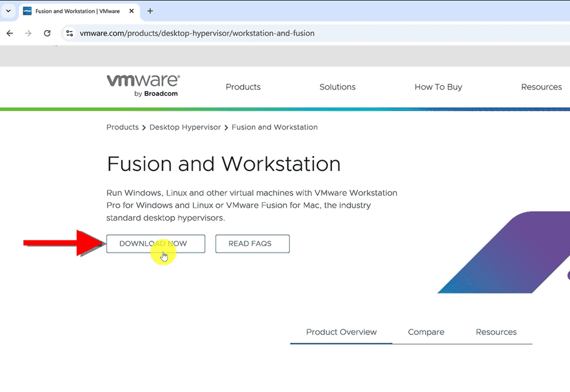This screenshot has height=392, width=570.
Task: Open the How To Buy menu
Action: [x=438, y=87]
